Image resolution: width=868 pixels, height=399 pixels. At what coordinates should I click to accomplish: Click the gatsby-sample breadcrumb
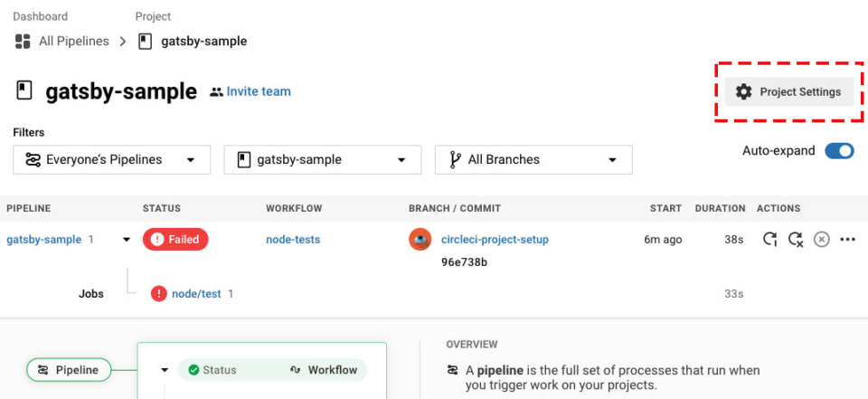203,41
